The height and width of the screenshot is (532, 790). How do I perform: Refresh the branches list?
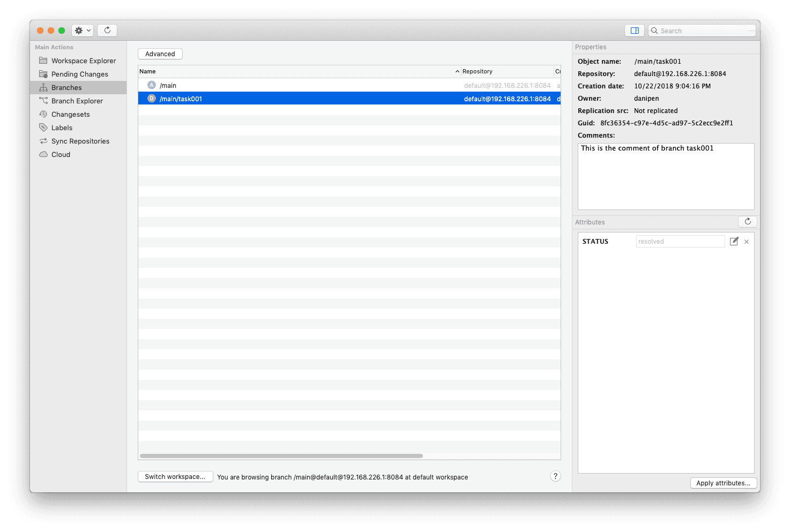pos(107,30)
